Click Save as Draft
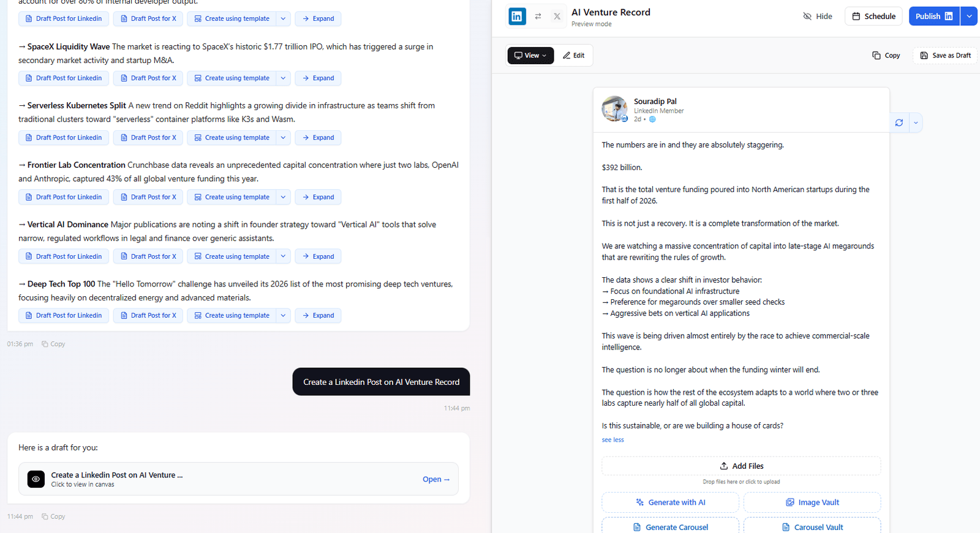This screenshot has width=980, height=533. (x=945, y=55)
